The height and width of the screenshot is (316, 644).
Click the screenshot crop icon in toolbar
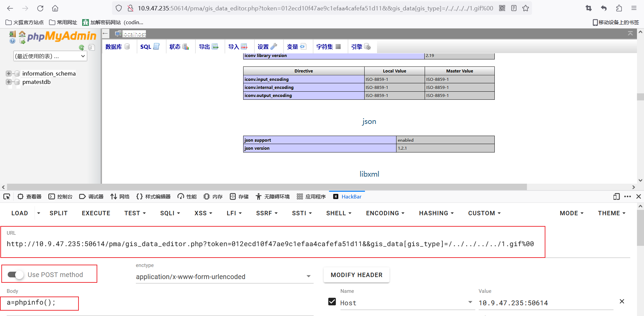point(589,8)
